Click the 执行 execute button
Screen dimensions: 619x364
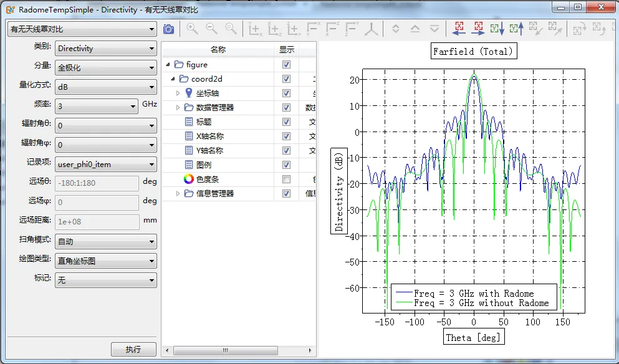tap(133, 350)
